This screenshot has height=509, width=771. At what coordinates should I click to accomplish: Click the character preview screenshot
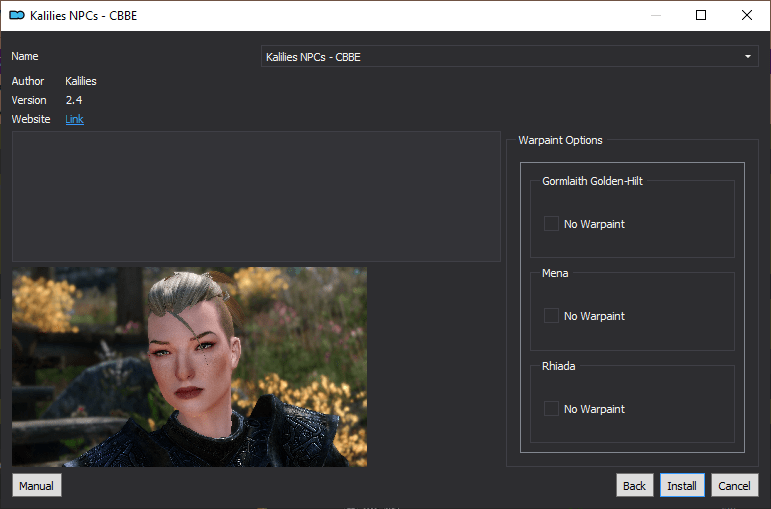coord(189,367)
